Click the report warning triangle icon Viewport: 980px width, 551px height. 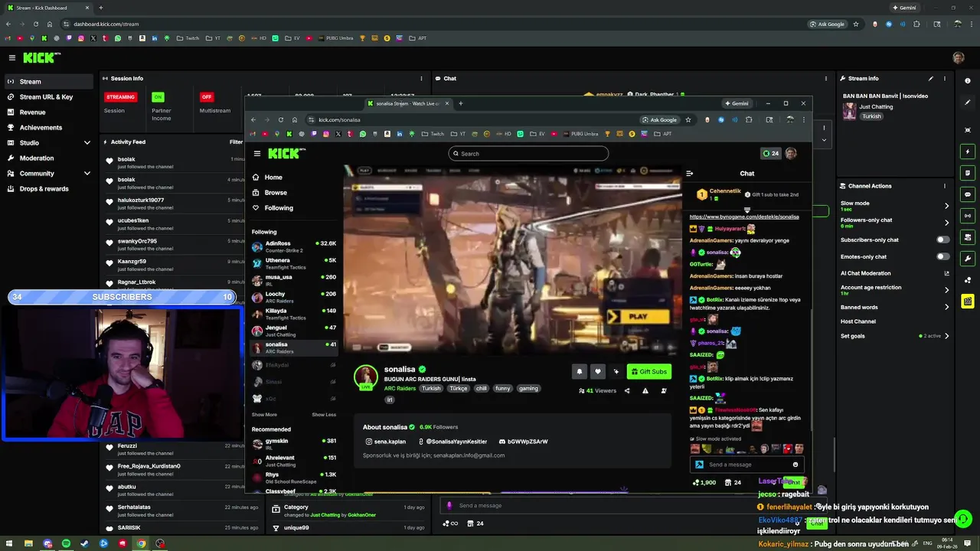click(645, 390)
